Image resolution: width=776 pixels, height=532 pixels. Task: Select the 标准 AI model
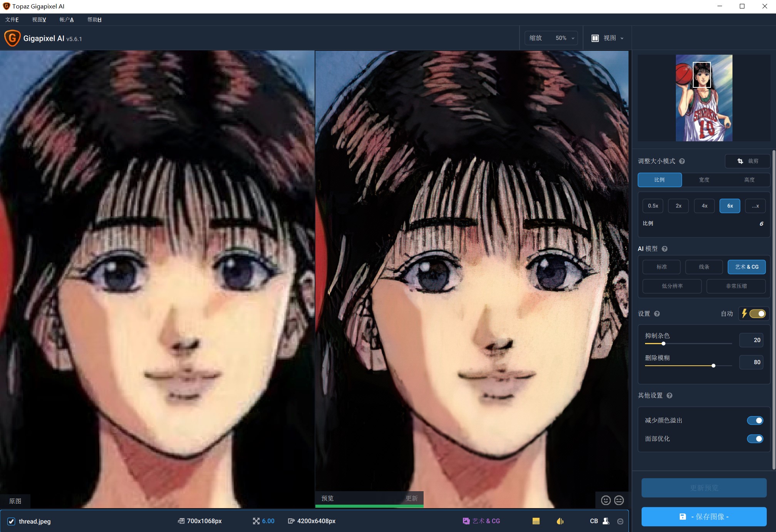[x=662, y=267]
